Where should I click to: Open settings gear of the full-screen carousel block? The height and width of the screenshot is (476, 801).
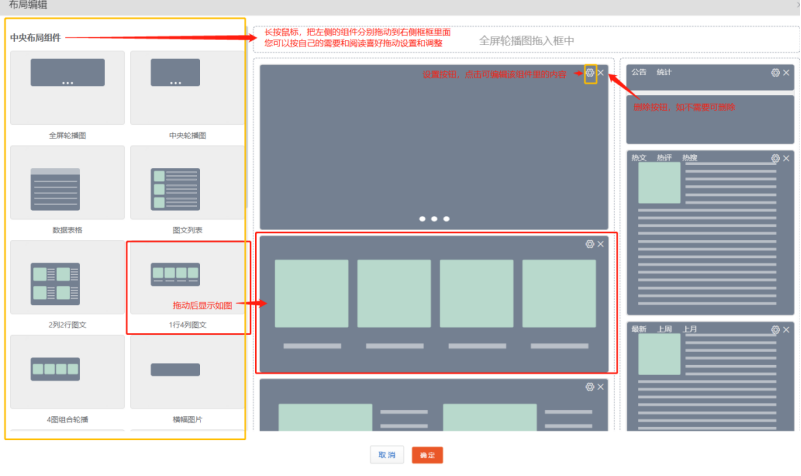coord(590,73)
